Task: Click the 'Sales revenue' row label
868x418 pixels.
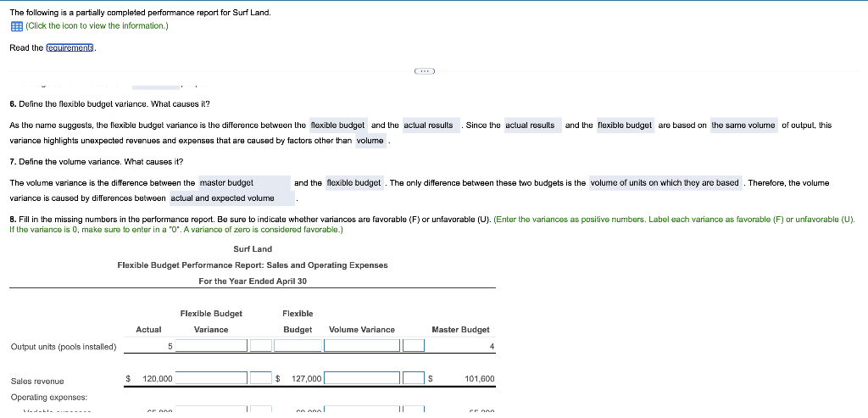Action: (37, 382)
